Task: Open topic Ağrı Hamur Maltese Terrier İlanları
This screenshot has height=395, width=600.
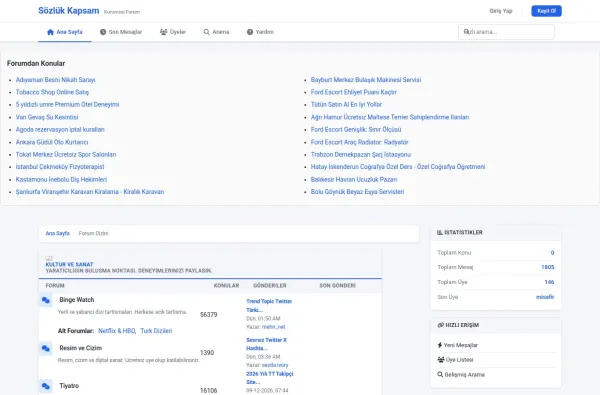Action: click(x=390, y=117)
